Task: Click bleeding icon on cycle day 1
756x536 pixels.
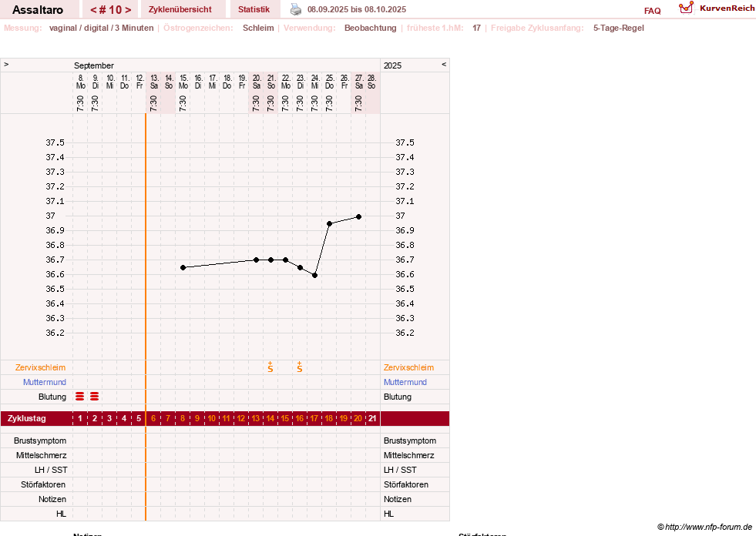Action: coord(80,397)
